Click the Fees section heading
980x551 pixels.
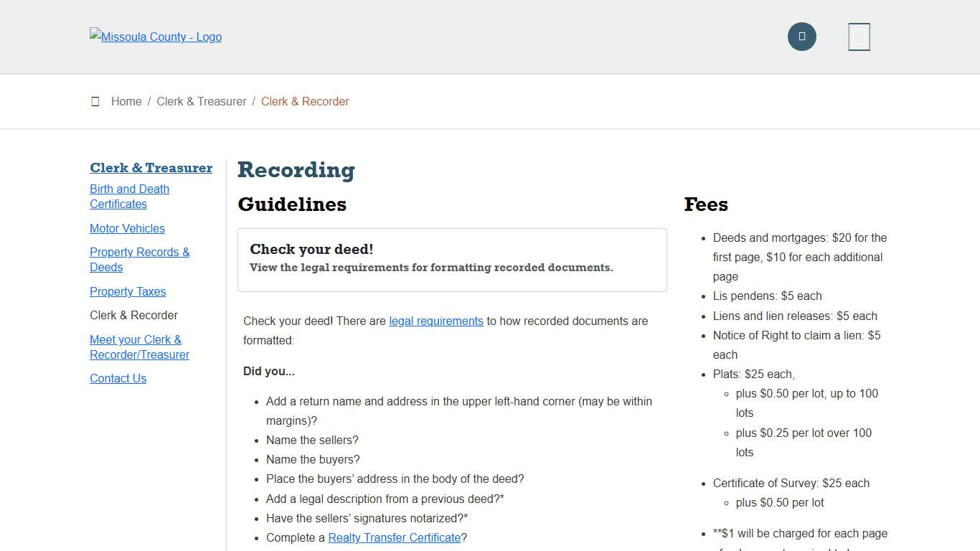click(x=706, y=204)
